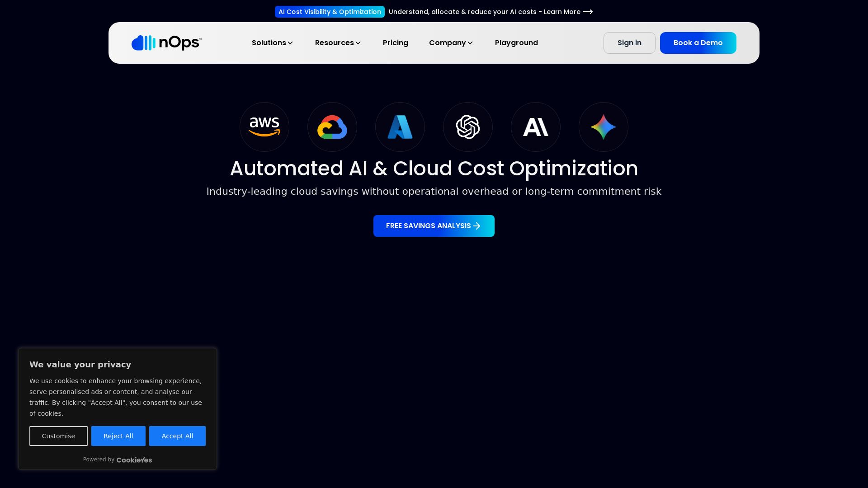Select the Gemini sparkle logo icon
The height and width of the screenshot is (488, 868).
pos(604,127)
